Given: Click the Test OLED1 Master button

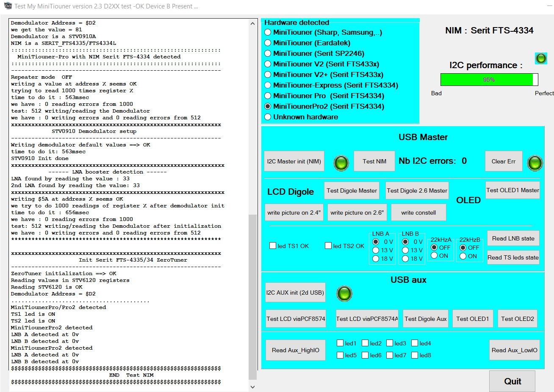Looking at the screenshot, I should [512, 190].
